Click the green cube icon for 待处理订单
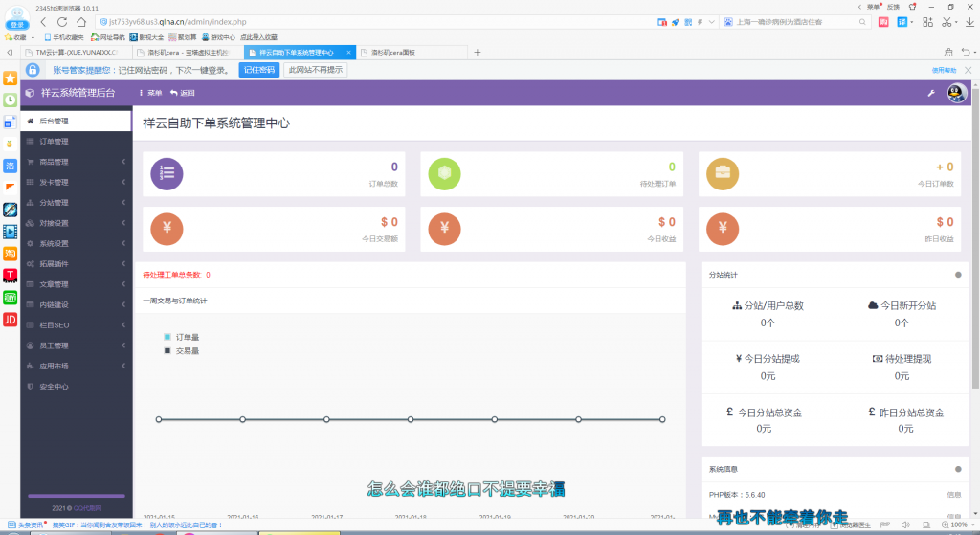 pos(444,173)
